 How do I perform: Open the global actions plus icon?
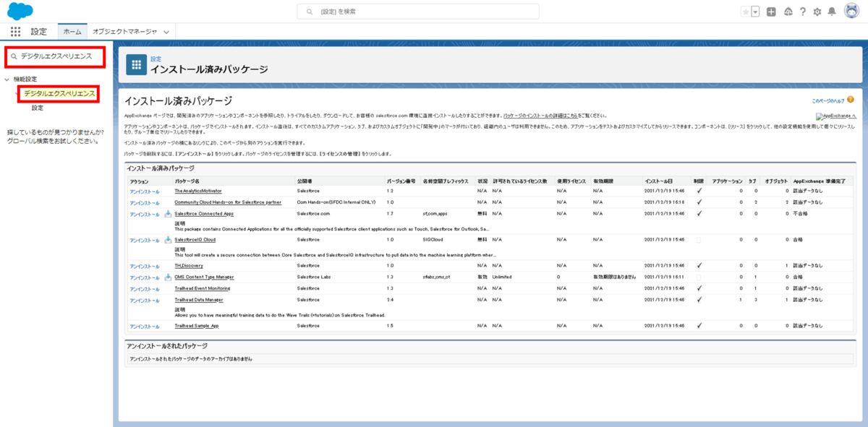pyautogui.click(x=772, y=12)
